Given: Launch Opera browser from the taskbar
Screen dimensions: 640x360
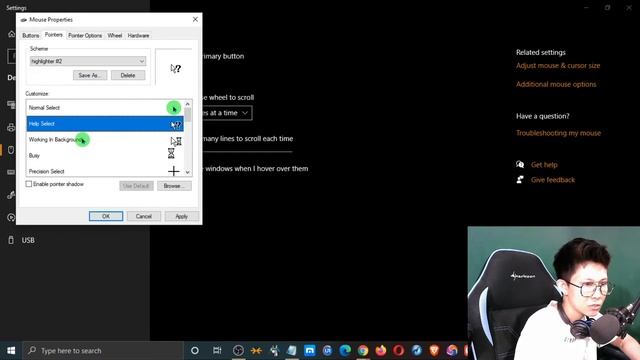Looking at the screenshot, I should pyautogui.click(x=399, y=351).
